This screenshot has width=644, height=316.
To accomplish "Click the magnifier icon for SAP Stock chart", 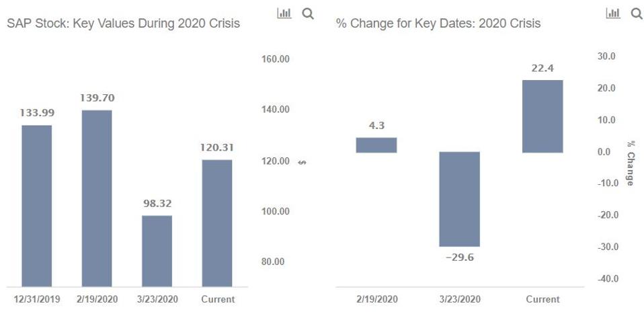I will point(308,13).
